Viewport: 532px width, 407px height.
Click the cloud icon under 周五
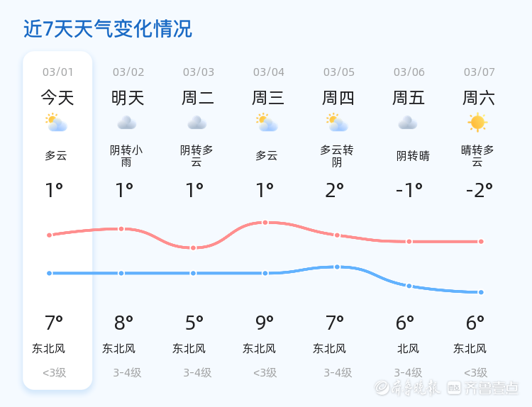coord(407,123)
